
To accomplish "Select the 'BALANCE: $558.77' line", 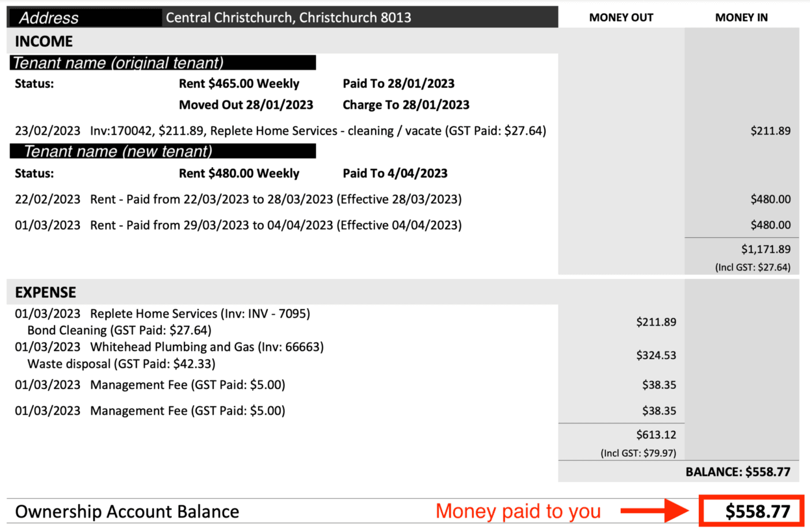I will [738, 472].
